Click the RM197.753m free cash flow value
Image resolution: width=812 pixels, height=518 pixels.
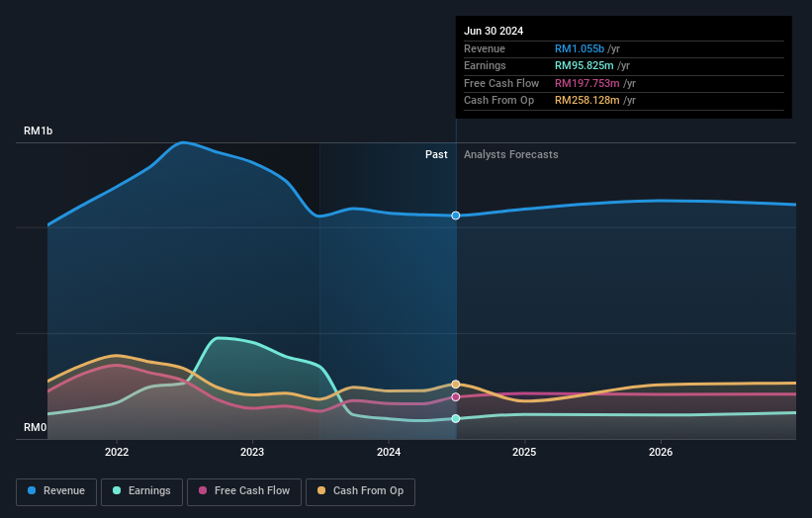[x=587, y=83]
